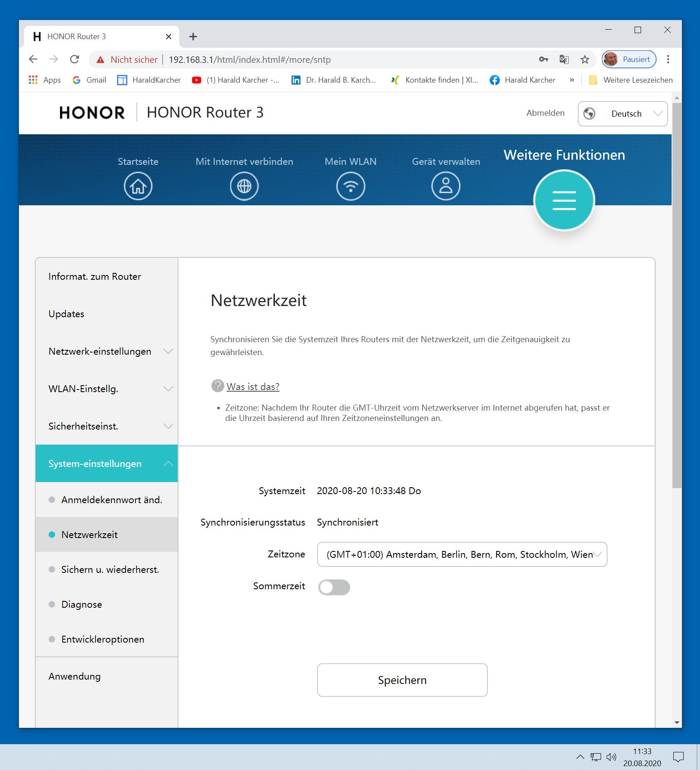Click the Speichern button
Screen dimensions: 700x770
point(402,680)
